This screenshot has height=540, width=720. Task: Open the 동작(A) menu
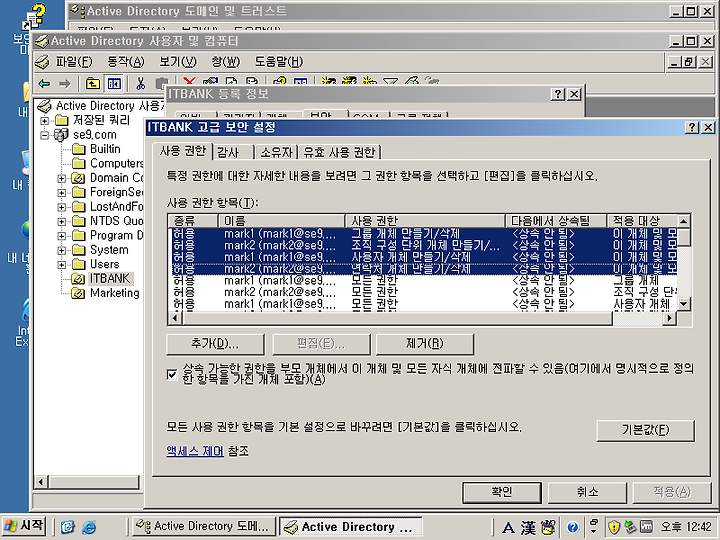[x=126, y=62]
